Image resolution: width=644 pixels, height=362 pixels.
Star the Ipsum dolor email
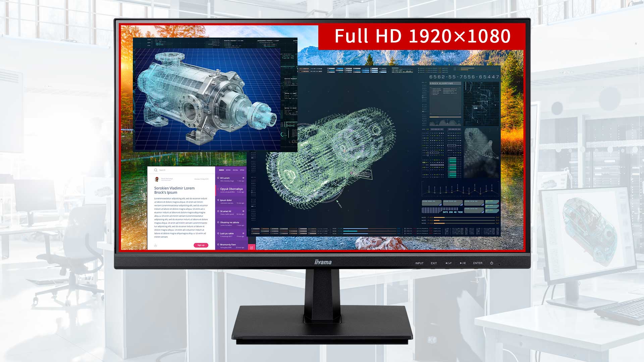coord(218,200)
